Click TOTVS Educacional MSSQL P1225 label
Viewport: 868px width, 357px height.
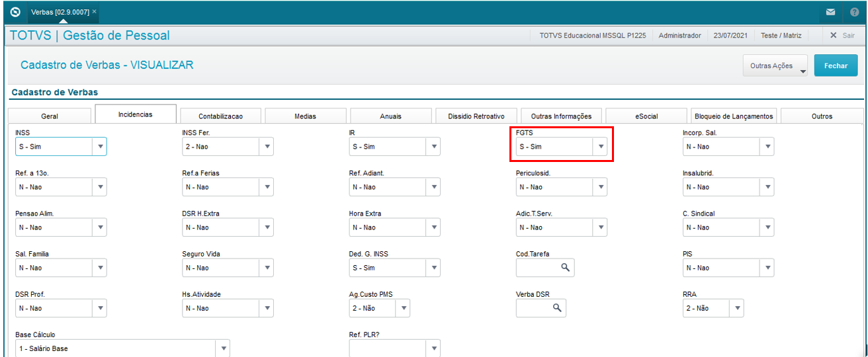click(x=592, y=36)
